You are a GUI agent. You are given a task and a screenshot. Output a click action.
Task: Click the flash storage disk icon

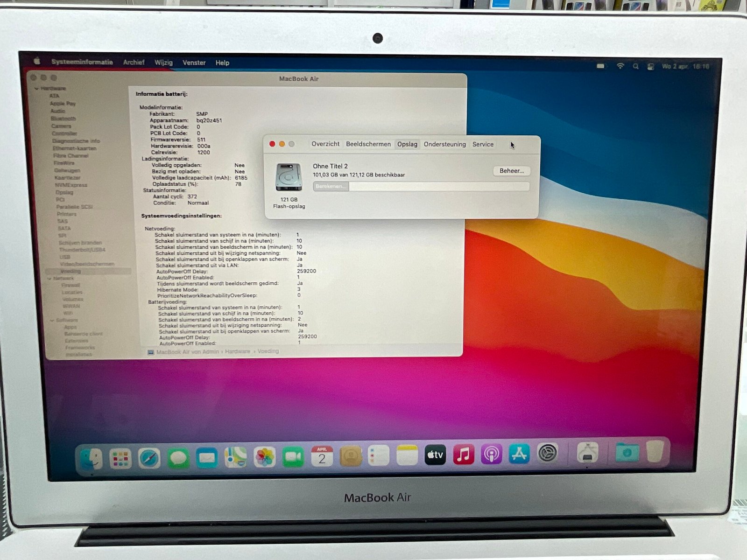tap(289, 177)
